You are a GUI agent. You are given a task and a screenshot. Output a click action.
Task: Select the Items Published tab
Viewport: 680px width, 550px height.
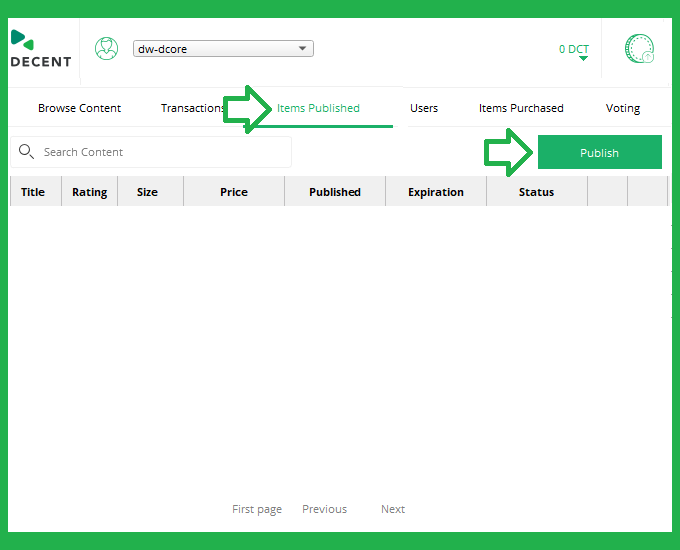coord(318,108)
